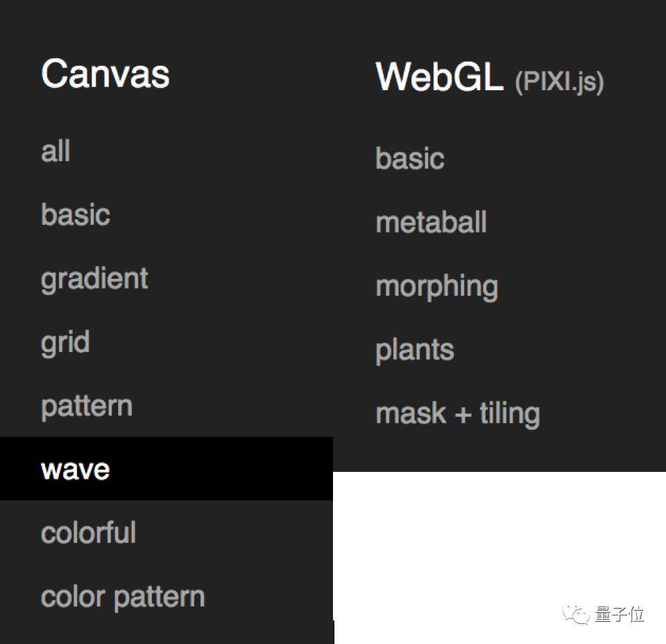The height and width of the screenshot is (644, 666).
Task: Open the 'all' Canvas demo
Action: 55,151
